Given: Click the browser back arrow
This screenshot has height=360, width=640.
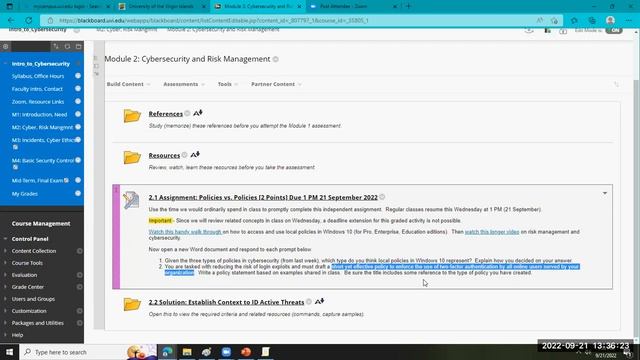Looking at the screenshot, I should click(x=11, y=20).
